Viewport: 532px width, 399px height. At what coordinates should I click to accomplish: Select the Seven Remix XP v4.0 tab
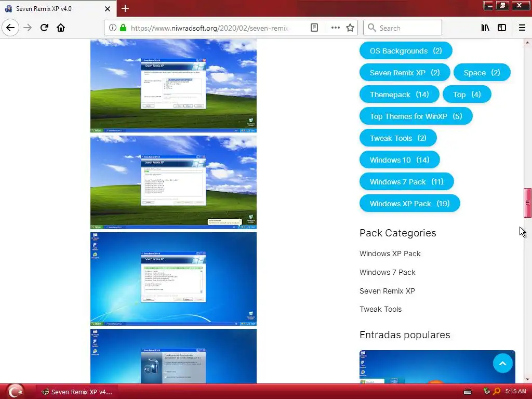tap(58, 9)
